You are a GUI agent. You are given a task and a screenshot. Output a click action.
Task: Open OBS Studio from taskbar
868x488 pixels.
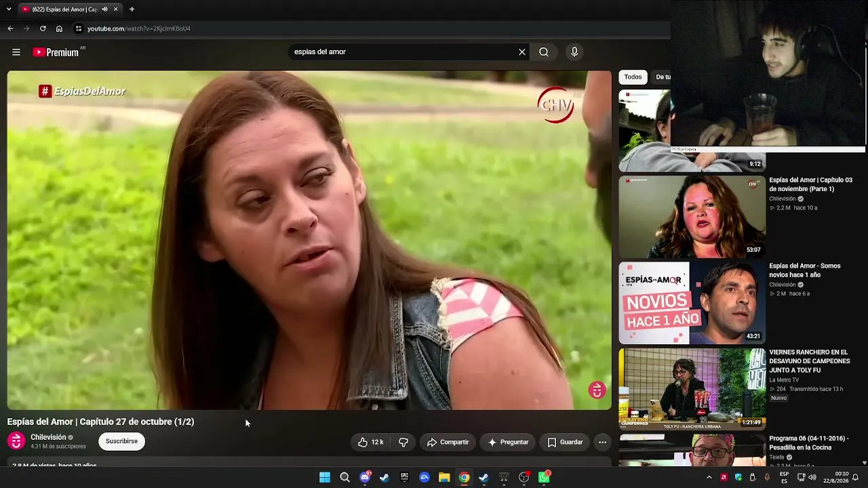[524, 478]
